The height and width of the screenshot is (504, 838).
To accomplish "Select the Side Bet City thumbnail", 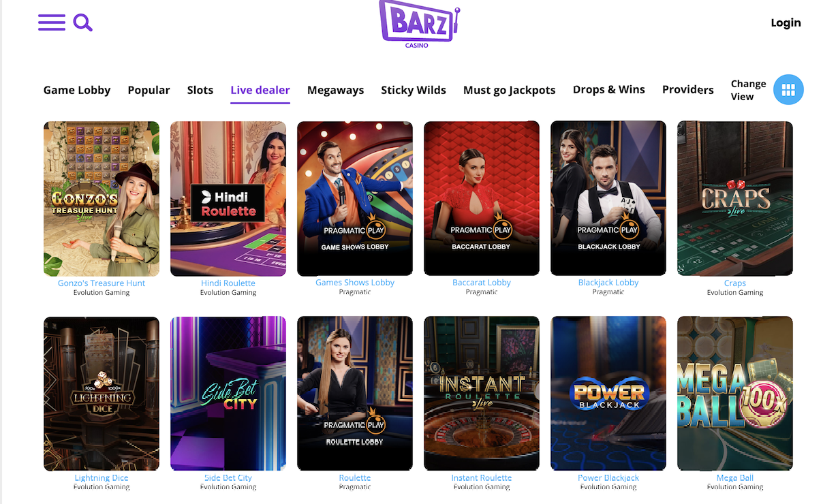I will [x=228, y=393].
